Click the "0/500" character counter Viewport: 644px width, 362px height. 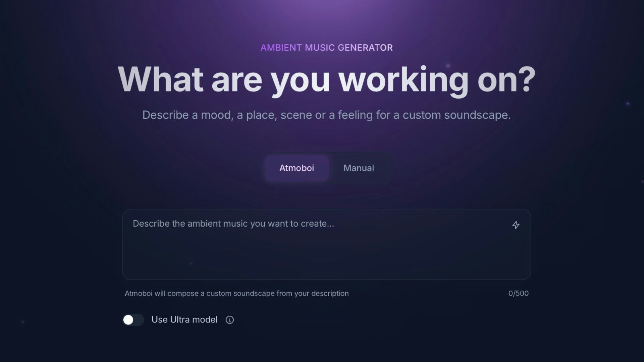click(x=518, y=293)
